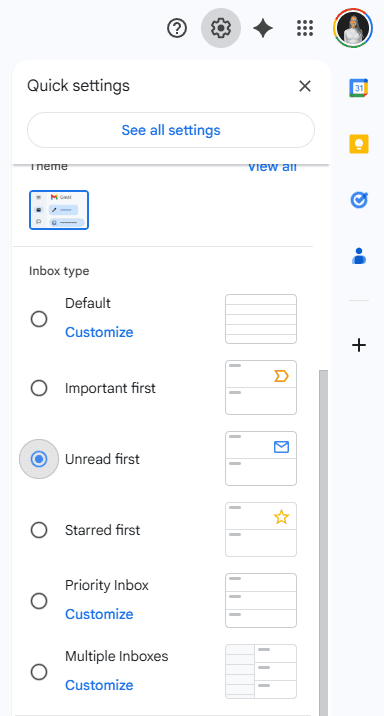Screen dimensions: 384x716
Task: Click Customize under Multiple Inboxes
Action: (x=99, y=685)
